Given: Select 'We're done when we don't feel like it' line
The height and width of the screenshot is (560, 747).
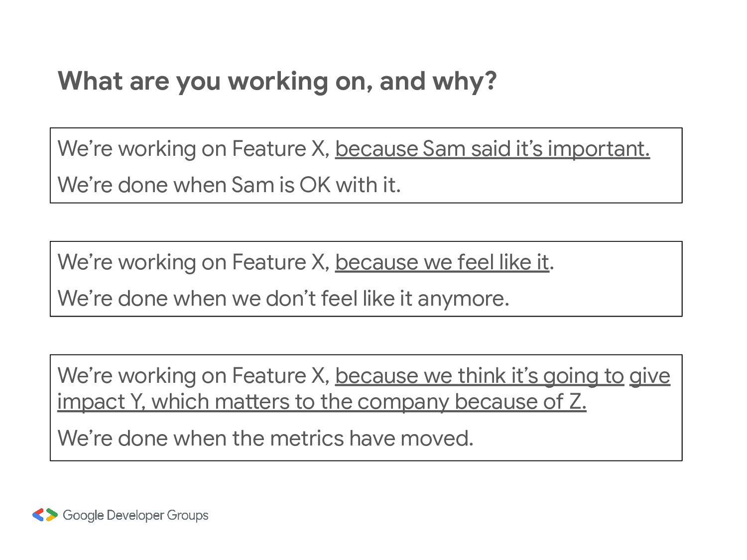Looking at the screenshot, I should pos(283,299).
